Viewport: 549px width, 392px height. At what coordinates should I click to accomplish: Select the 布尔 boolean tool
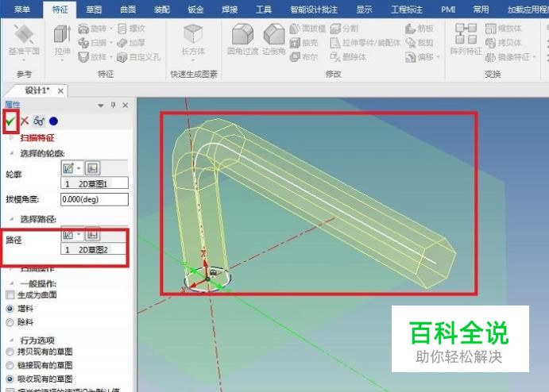(x=304, y=56)
